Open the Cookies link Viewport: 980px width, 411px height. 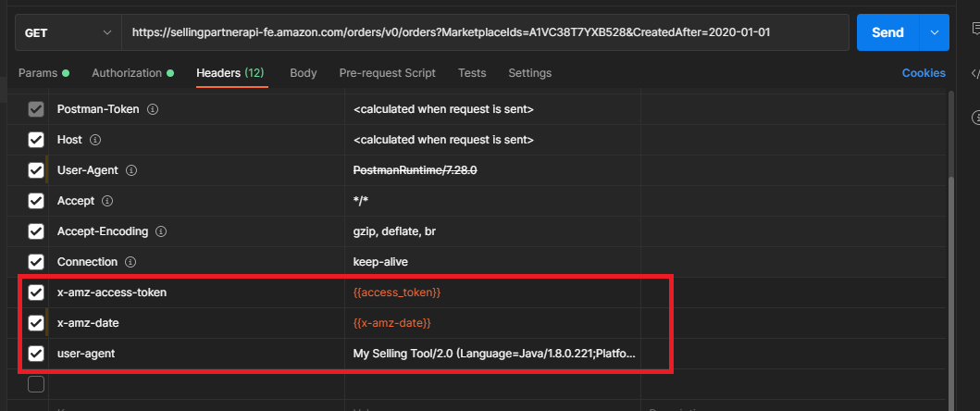point(923,73)
